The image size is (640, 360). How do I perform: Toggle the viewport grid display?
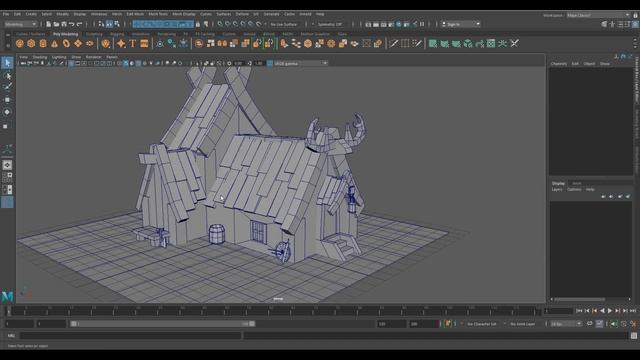71,63
